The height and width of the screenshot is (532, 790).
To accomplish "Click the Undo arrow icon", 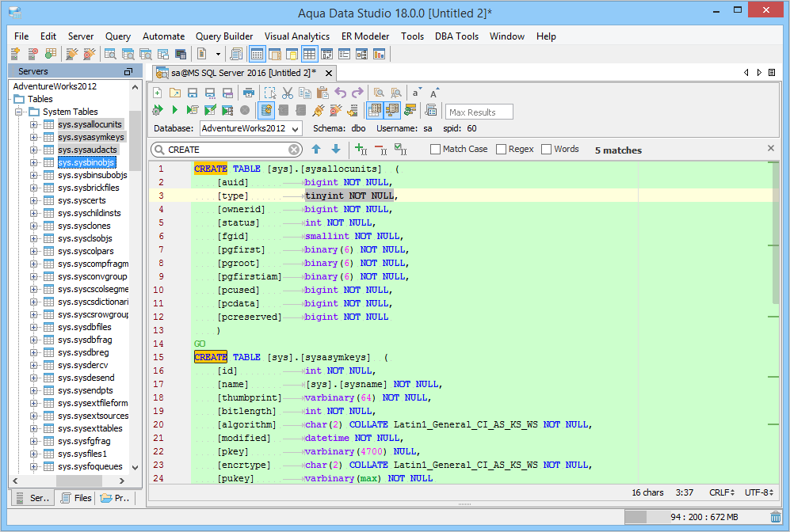I will 341,93.
